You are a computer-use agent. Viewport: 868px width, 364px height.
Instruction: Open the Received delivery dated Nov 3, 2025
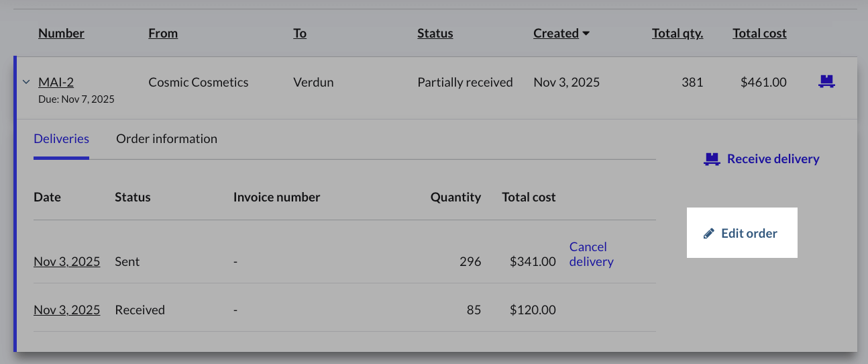[66, 310]
